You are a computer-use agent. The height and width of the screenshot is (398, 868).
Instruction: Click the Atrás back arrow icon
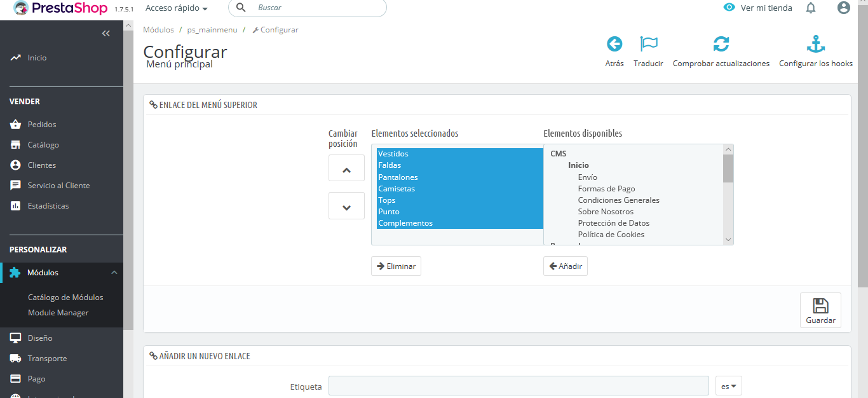[x=614, y=44]
